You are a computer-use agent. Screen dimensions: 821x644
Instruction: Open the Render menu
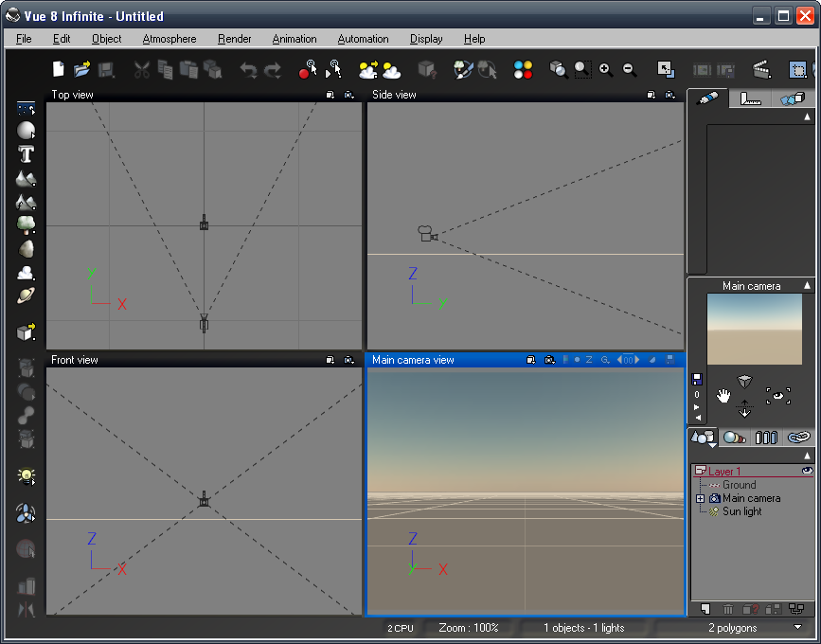click(234, 39)
